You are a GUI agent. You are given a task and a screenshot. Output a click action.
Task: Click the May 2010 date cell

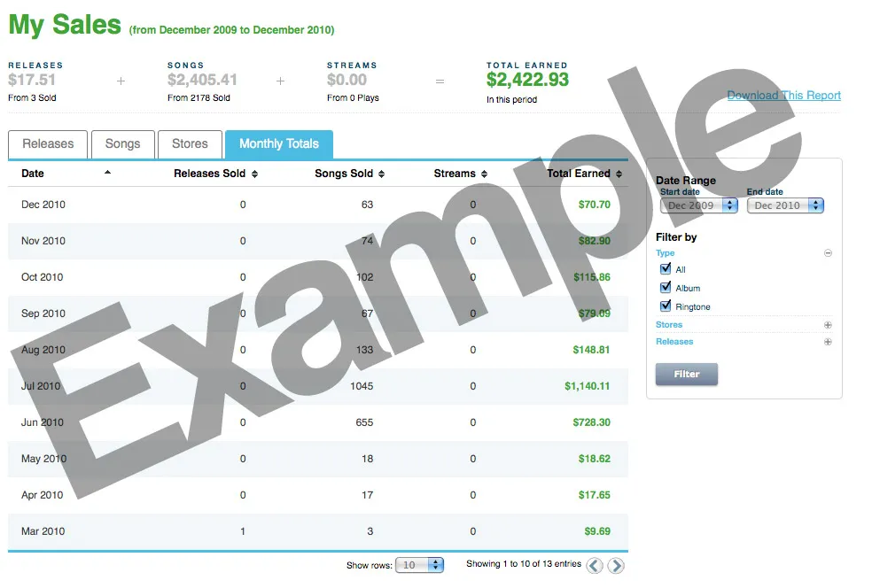click(x=44, y=459)
